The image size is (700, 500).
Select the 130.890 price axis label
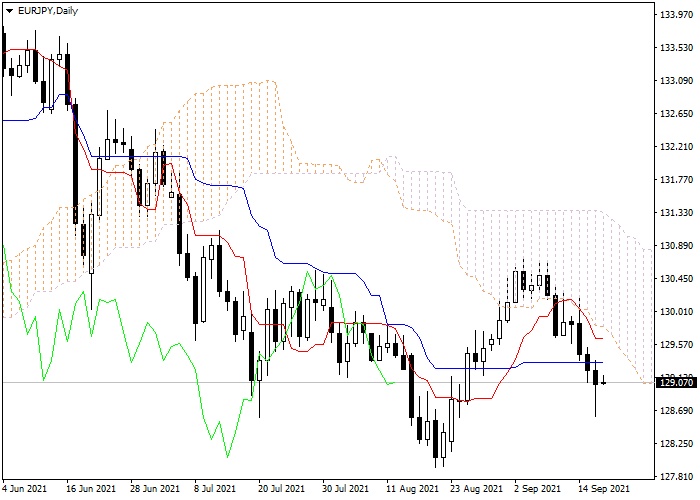pos(676,246)
